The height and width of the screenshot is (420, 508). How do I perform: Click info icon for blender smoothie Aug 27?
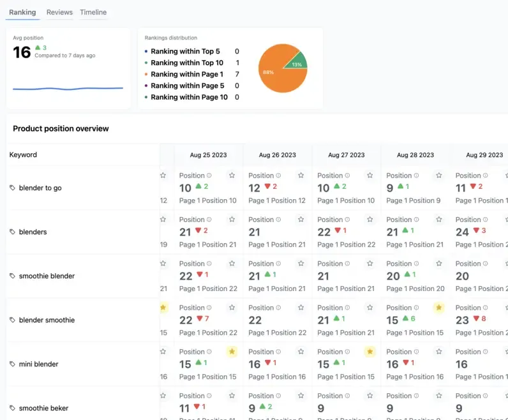pos(347,308)
